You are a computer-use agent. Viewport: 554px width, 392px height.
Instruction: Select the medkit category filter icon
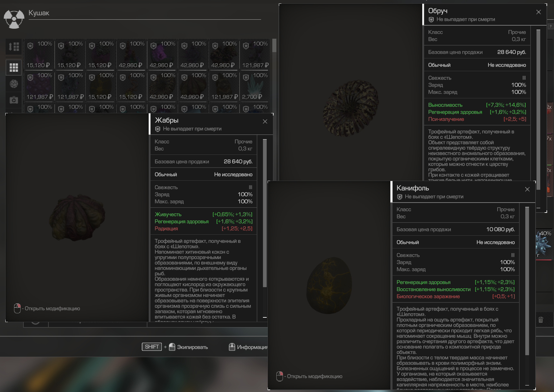(x=14, y=100)
